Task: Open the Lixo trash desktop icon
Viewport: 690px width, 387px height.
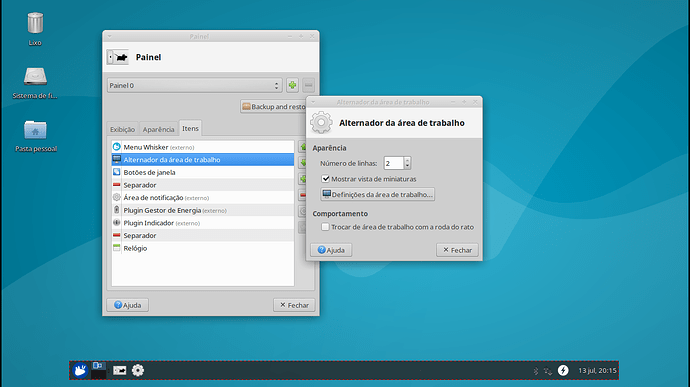Action: point(35,24)
